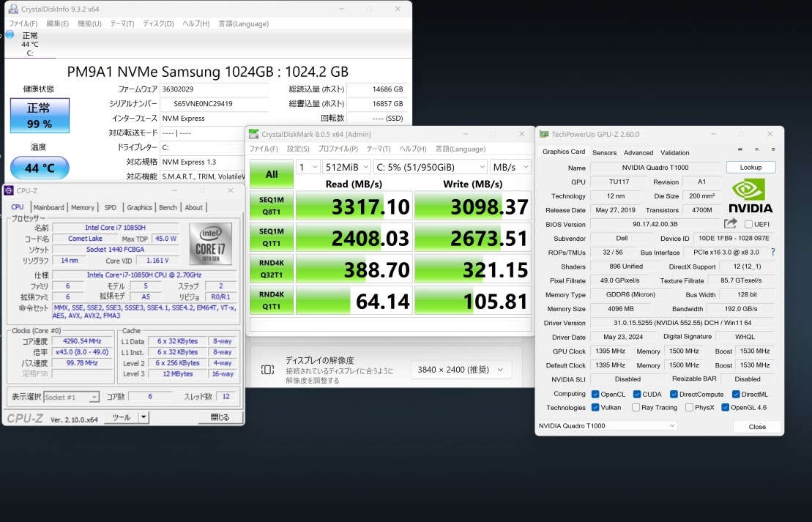
Task: Toggle the DirectCompute checkbox
Action: (x=674, y=394)
